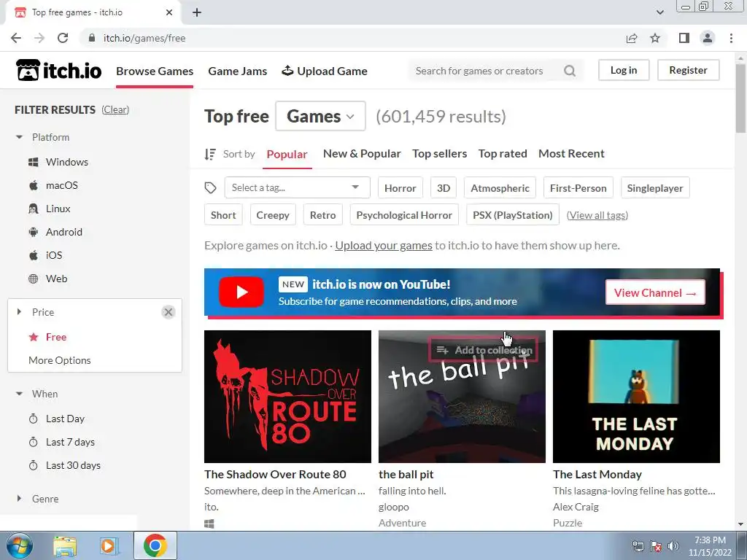Open Upload Game navigation item

(x=325, y=71)
